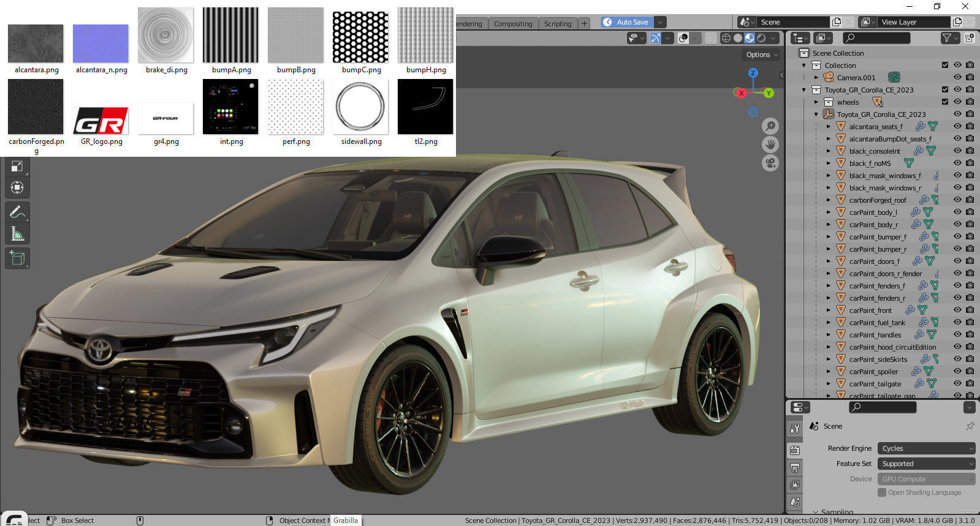This screenshot has width=980, height=526.
Task: Click the Z axis on the navigation gizmo
Action: (753, 73)
